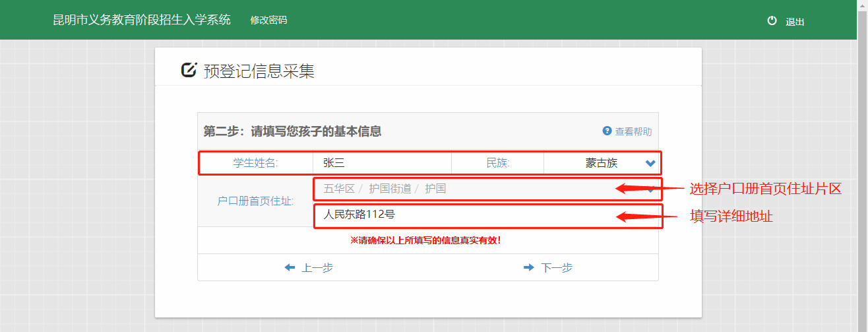Proceed with the 下一步 button
868x332 pixels.
point(556,267)
